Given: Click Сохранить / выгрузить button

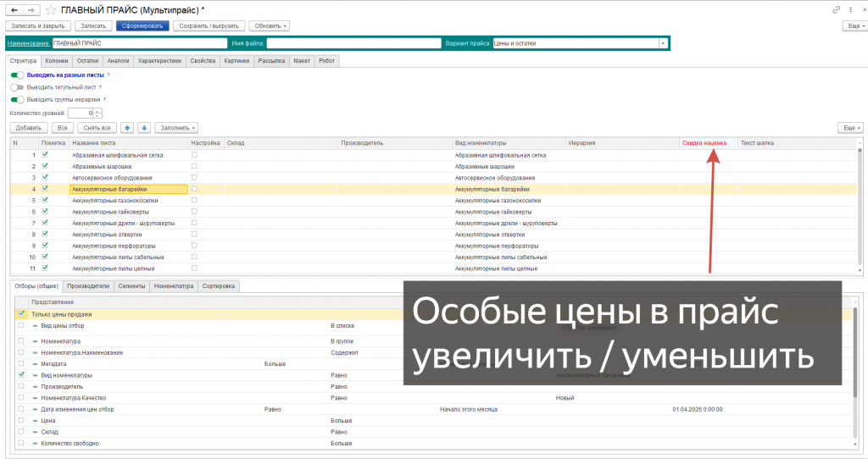Looking at the screenshot, I should pyautogui.click(x=209, y=26).
